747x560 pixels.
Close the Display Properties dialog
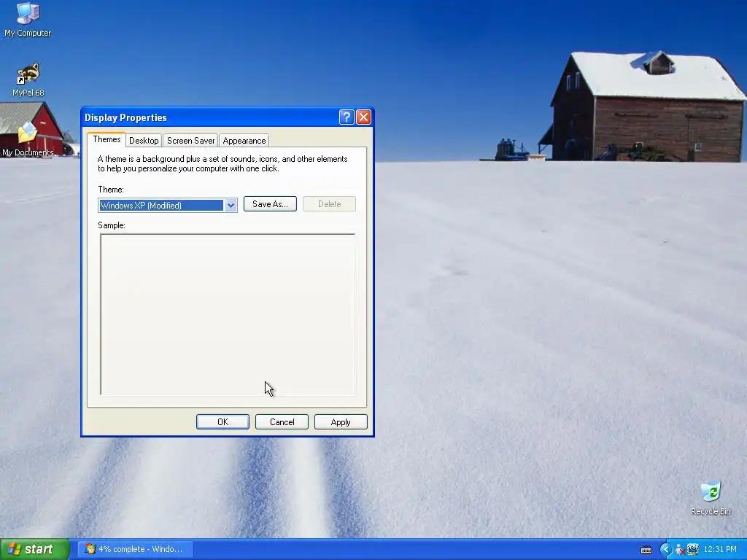tap(363, 117)
